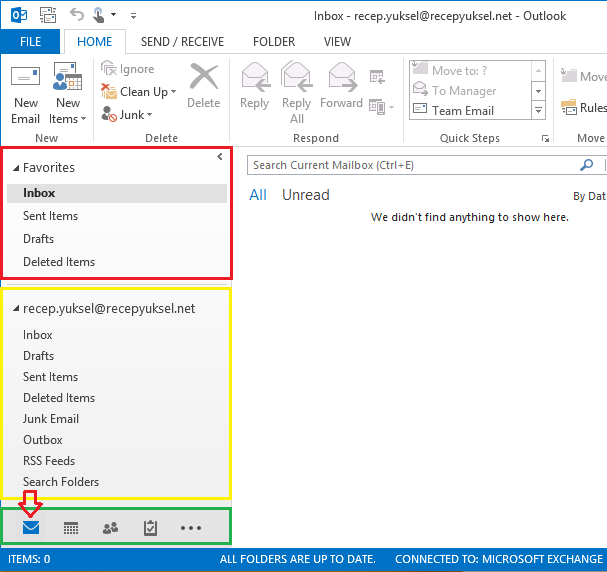Switch to Calendar view icon
The height and width of the screenshot is (572, 607).
[71, 528]
